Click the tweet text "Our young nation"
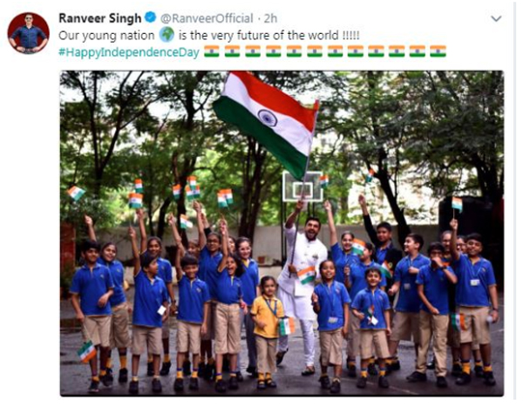This screenshot has height=420, width=523. pyautogui.click(x=106, y=36)
